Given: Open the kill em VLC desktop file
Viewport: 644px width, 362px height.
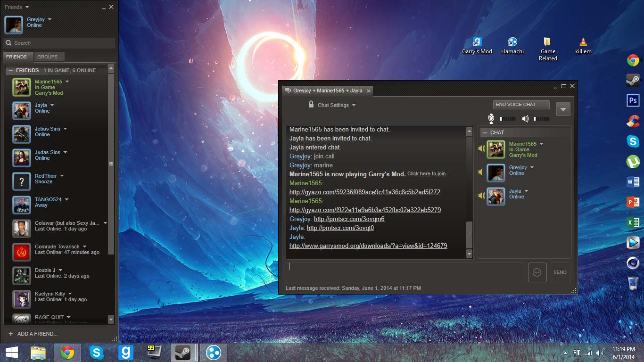Looking at the screenshot, I should coord(583,46).
